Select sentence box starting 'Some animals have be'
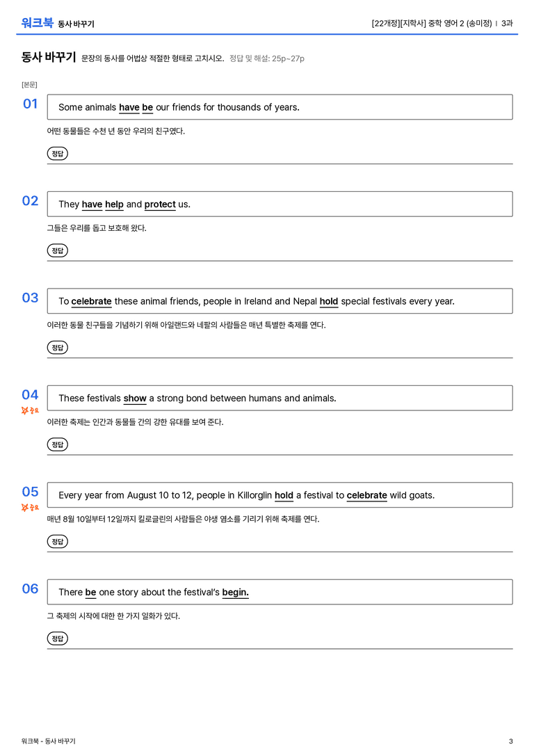This screenshot has height=756, width=534. (280, 107)
